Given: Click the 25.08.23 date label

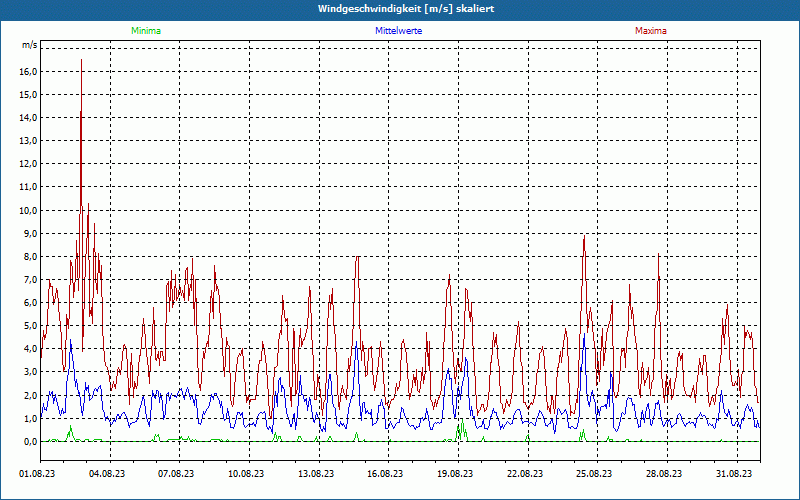Looking at the screenshot, I should click(594, 474).
